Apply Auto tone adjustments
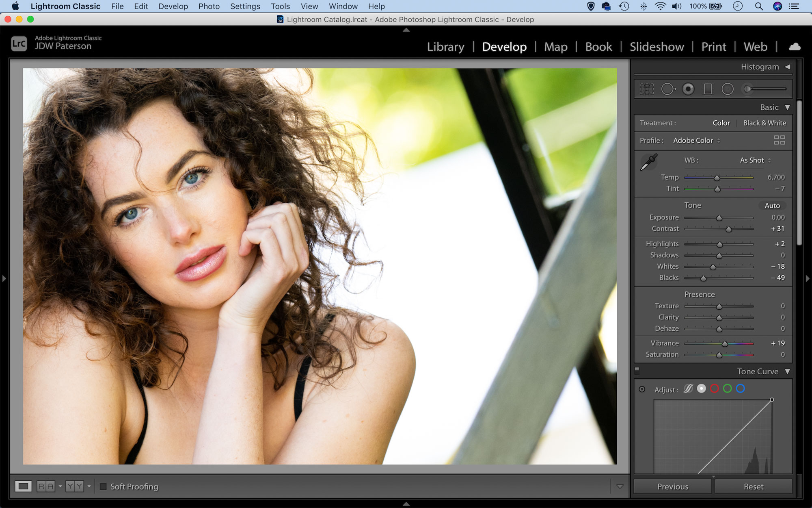Viewport: 812px width, 508px height. 772,206
